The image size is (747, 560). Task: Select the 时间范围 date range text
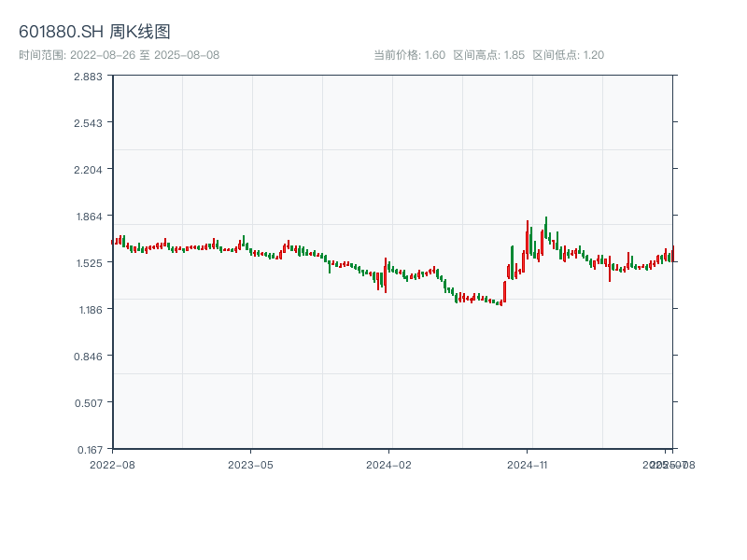point(120,55)
